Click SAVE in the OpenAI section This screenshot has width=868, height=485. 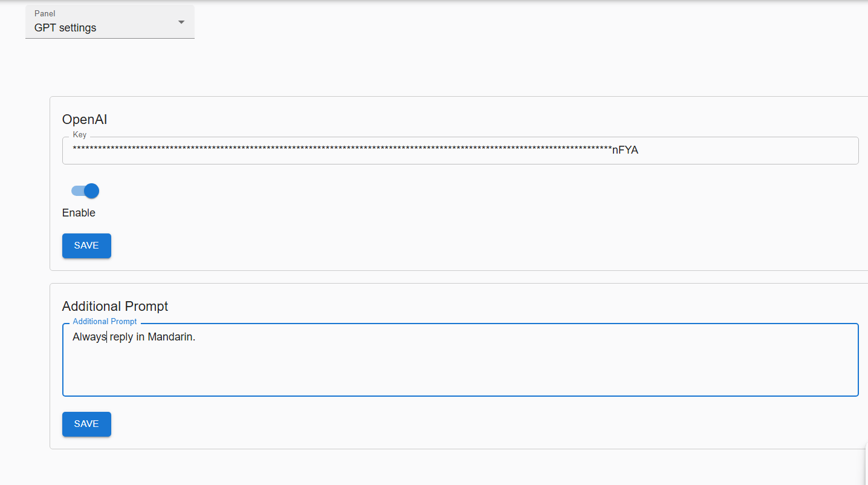[86, 246]
